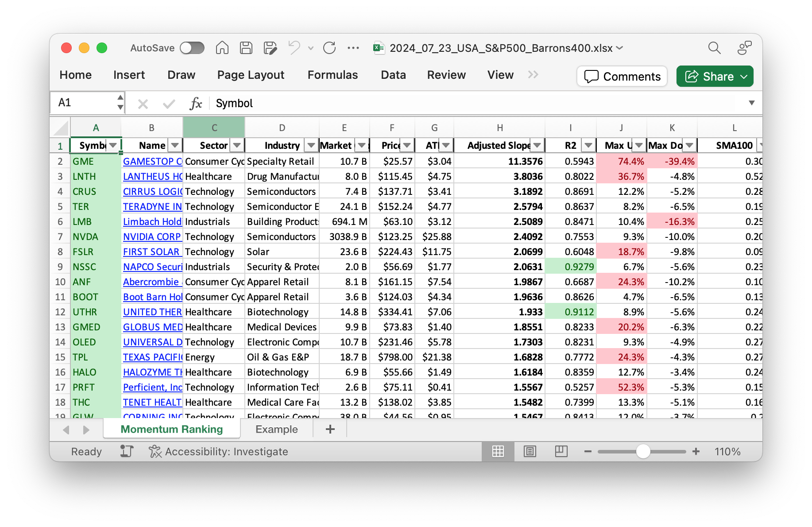Click the Redo circular arrow icon

pos(329,48)
